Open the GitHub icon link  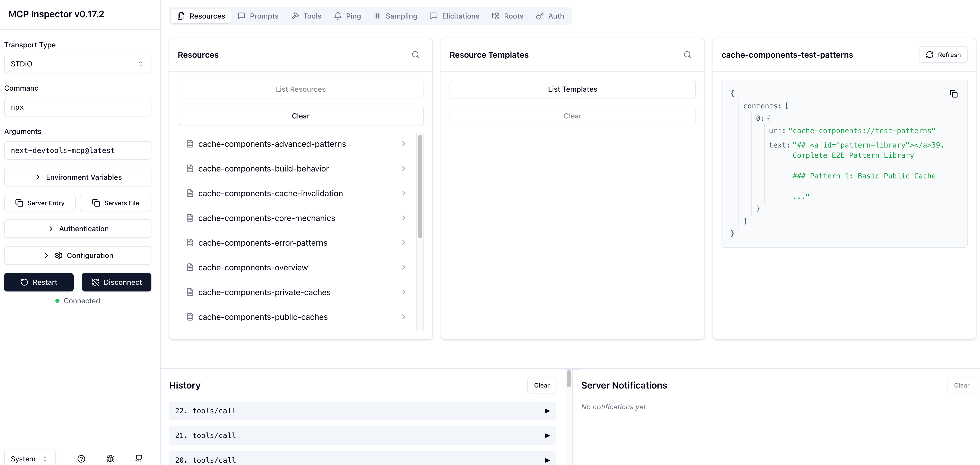[x=139, y=459]
